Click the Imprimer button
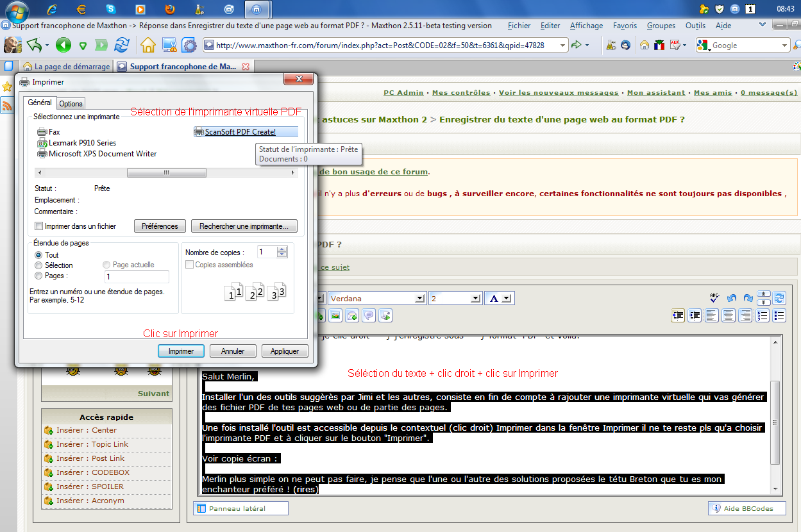Viewport: 801px width, 532px height. coord(181,351)
